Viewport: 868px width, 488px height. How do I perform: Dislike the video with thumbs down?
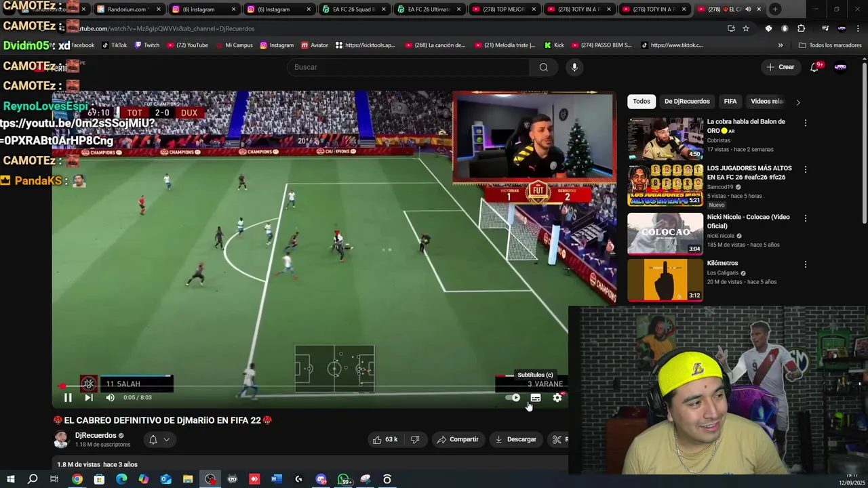coord(415,439)
